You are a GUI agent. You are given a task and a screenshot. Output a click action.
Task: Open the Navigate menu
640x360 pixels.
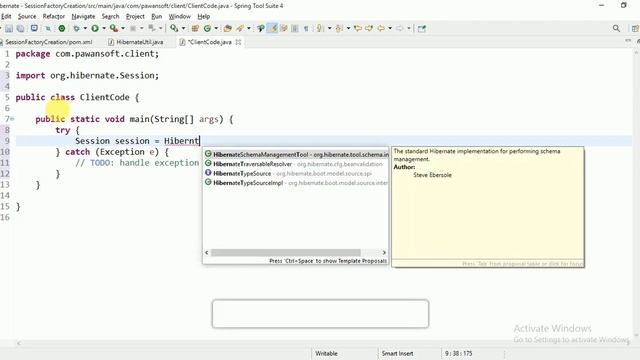83,16
